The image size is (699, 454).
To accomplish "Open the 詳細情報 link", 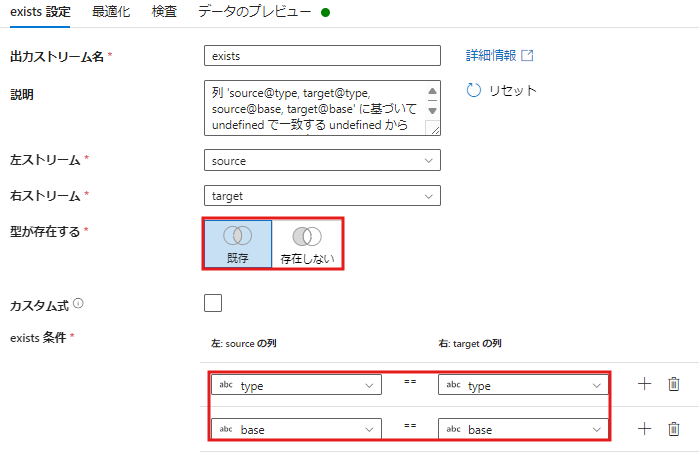I will pos(490,56).
